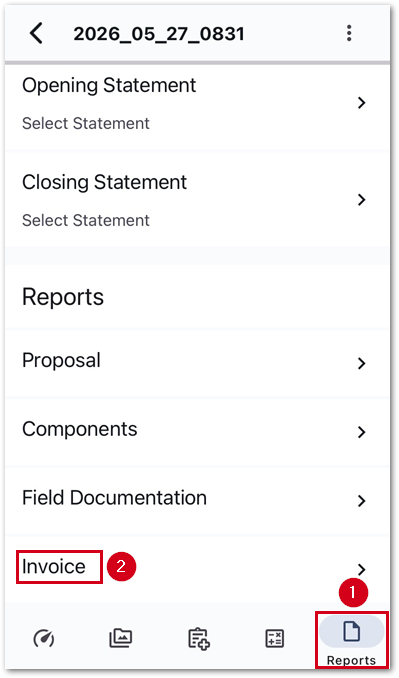
Task: Open the dashboard gauge tab icon
Action: coord(44,639)
